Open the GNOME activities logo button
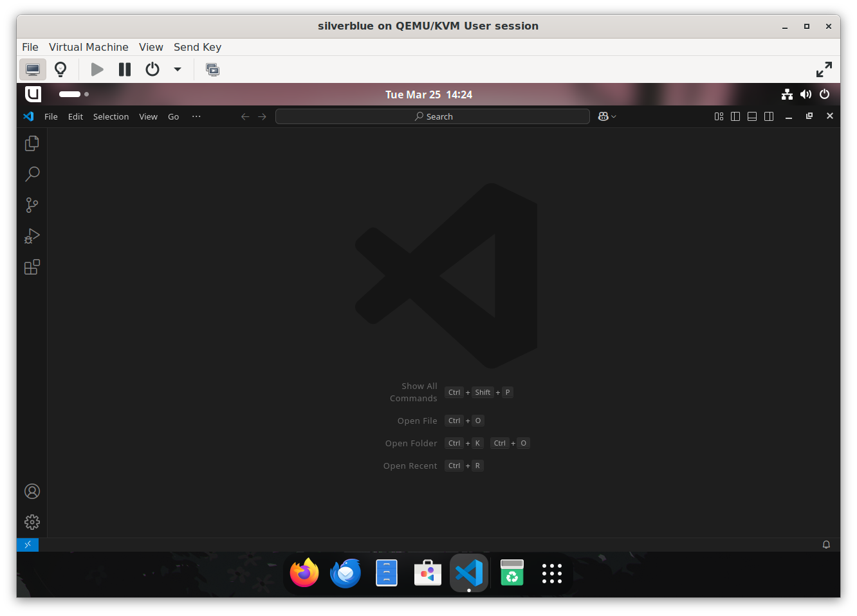 33,94
